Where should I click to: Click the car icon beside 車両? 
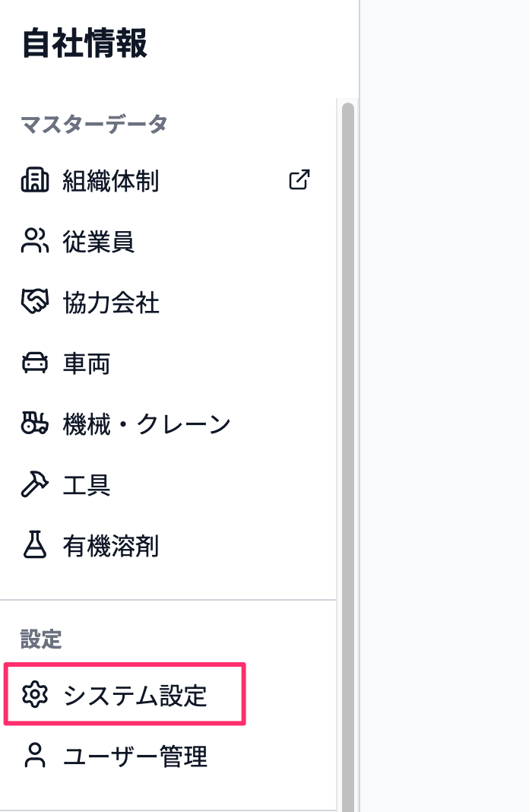tap(35, 363)
